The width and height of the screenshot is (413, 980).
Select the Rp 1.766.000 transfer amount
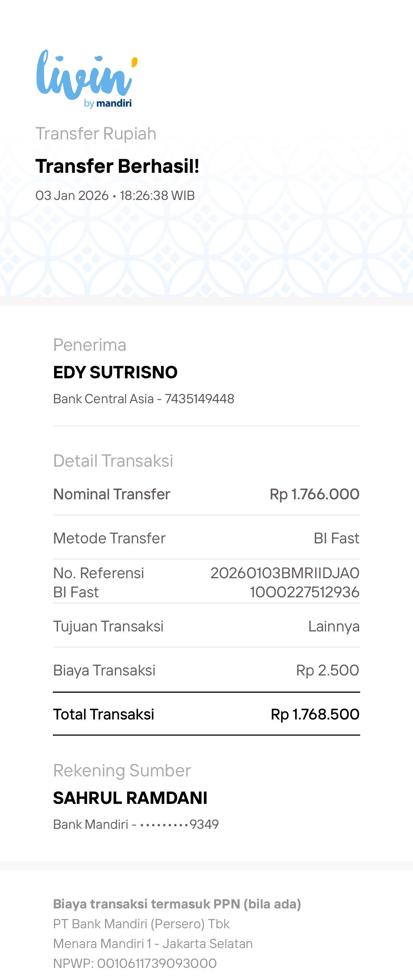tap(314, 494)
